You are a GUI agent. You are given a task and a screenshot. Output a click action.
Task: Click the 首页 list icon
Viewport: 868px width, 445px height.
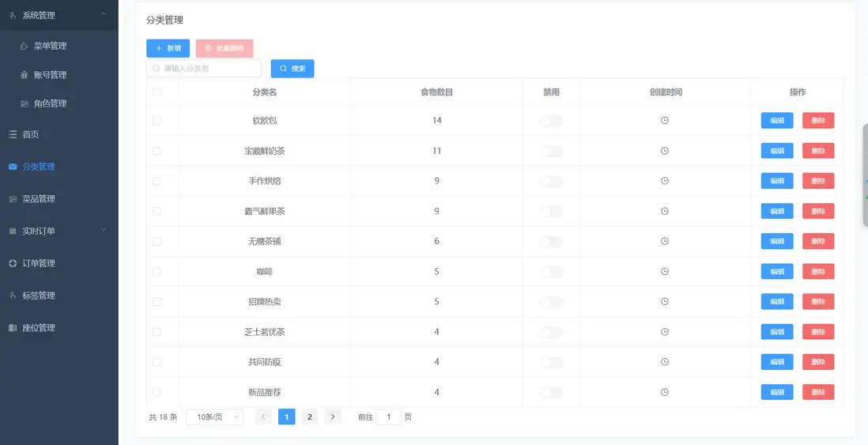(x=13, y=134)
